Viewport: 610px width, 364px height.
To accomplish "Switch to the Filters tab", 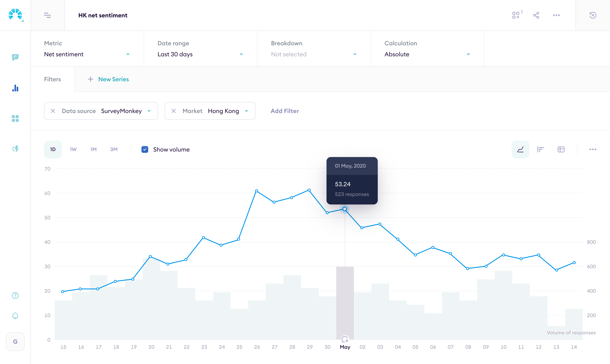I will click(52, 79).
